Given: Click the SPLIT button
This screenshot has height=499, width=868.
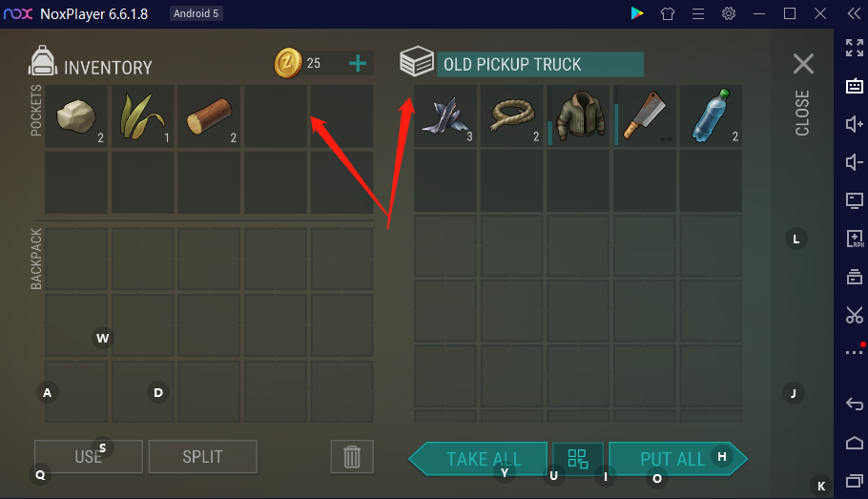Looking at the screenshot, I should [x=203, y=457].
